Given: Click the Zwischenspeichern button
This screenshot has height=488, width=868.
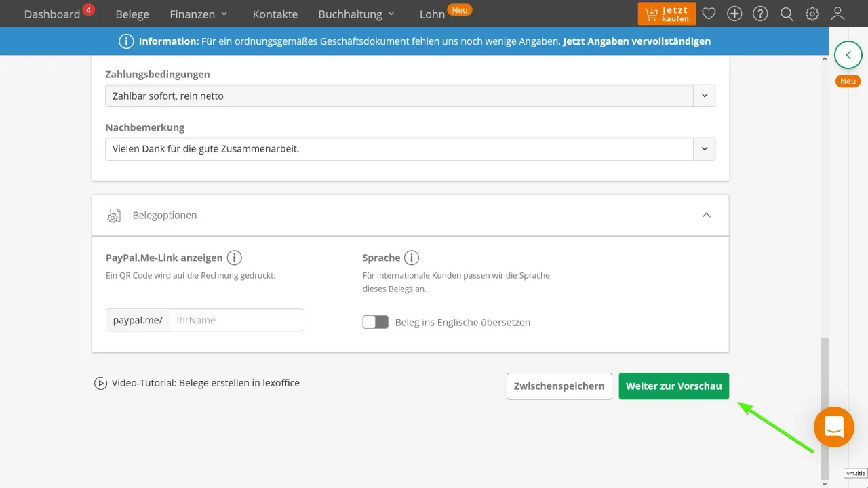Looking at the screenshot, I should tap(559, 386).
